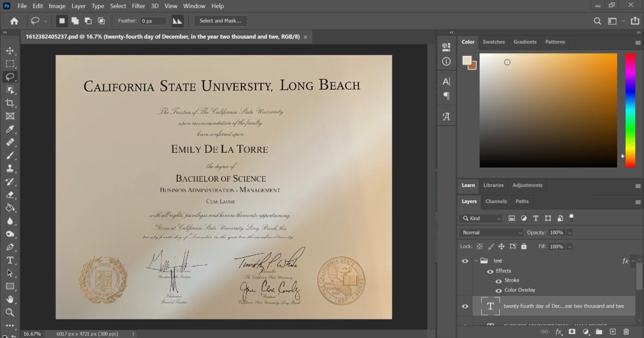Toggle visibility of Effects
This screenshot has height=338, width=644.
pyautogui.click(x=490, y=271)
